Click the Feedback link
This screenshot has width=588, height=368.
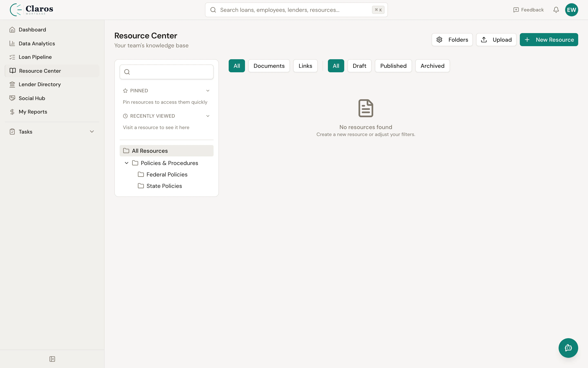click(528, 10)
